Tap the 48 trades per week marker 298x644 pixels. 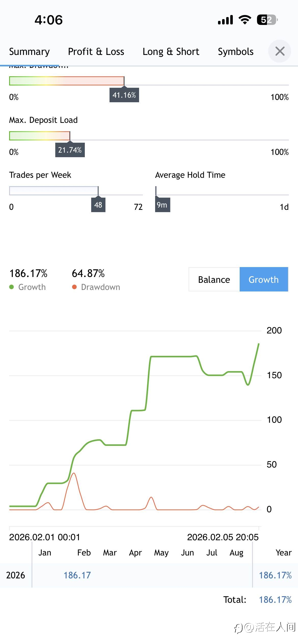[98, 205]
